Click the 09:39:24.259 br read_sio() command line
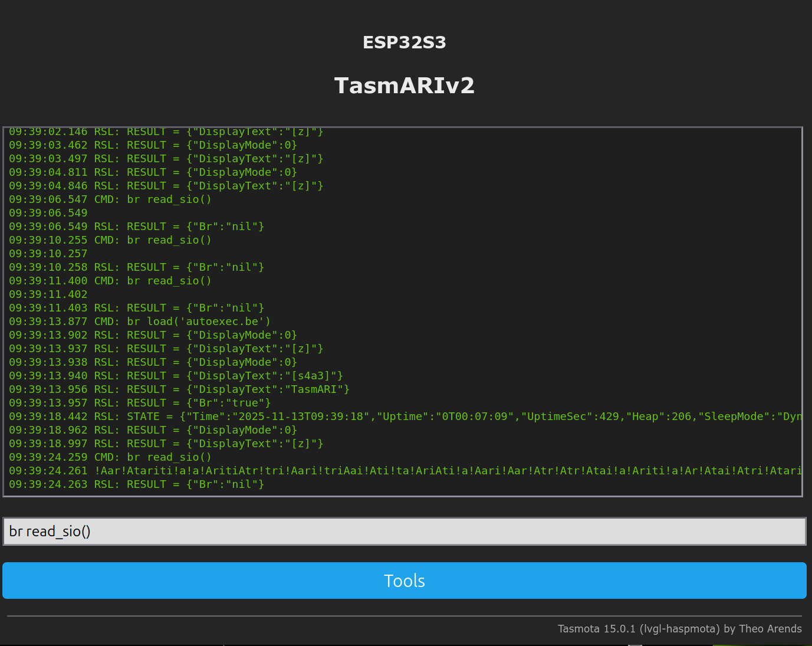 point(110,457)
